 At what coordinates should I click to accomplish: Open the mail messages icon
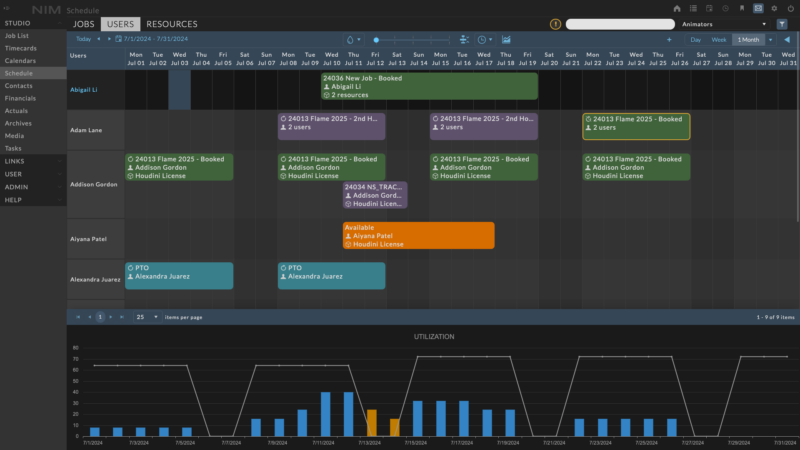point(758,9)
